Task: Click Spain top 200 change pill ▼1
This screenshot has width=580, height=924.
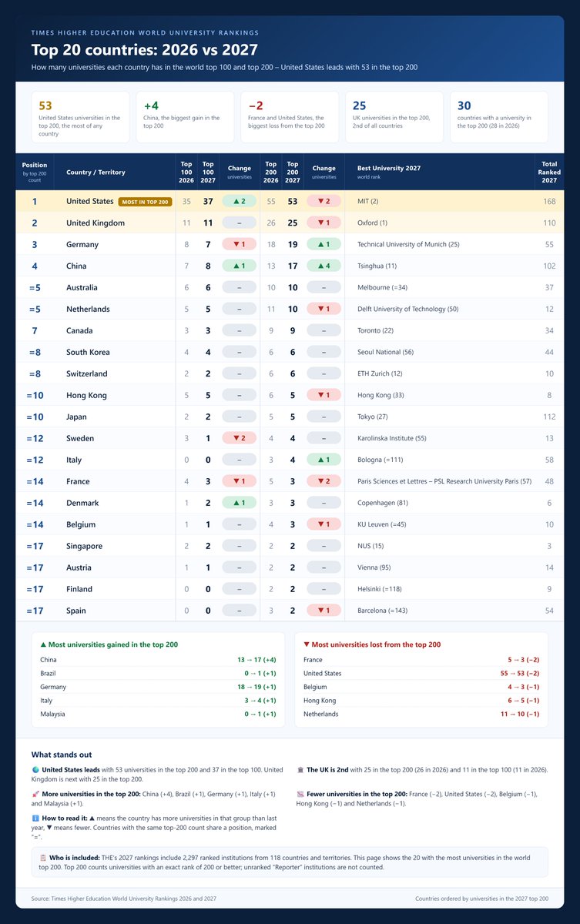Action: point(324,611)
